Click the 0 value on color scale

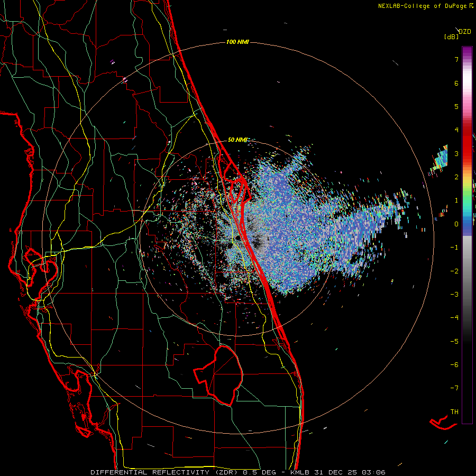[456, 224]
